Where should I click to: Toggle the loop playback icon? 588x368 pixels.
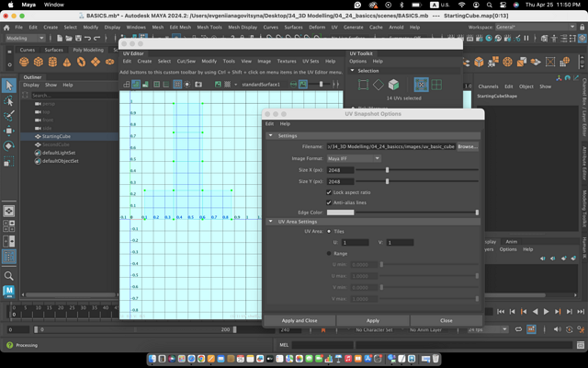pos(518,329)
